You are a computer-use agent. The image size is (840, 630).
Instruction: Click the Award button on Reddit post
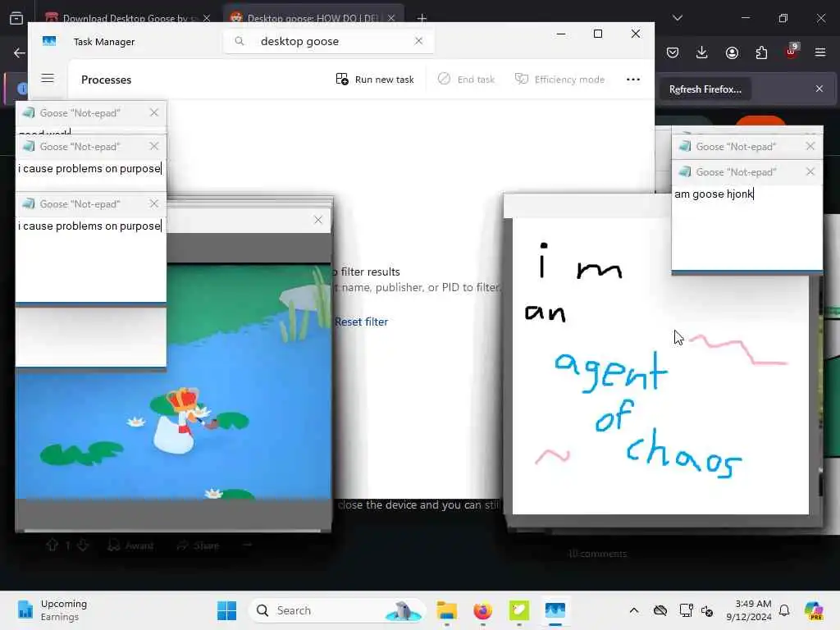click(x=130, y=546)
